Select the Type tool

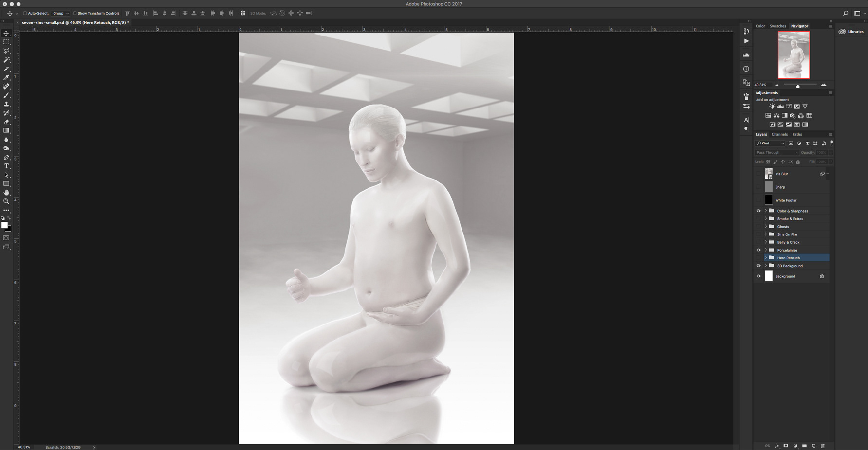tap(6, 166)
